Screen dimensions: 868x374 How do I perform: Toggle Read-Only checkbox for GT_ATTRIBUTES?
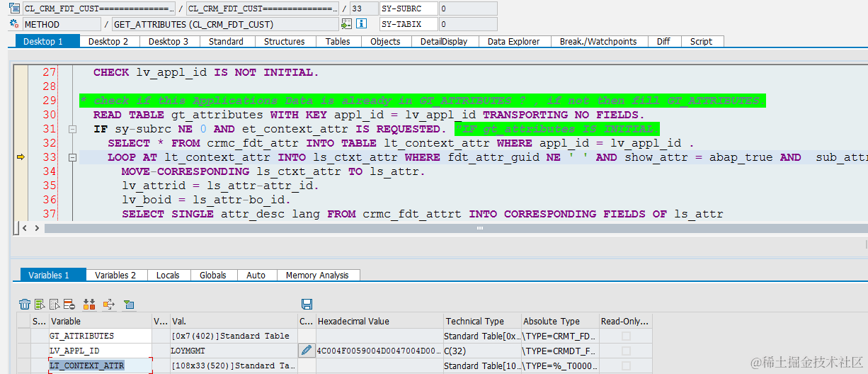pos(626,336)
